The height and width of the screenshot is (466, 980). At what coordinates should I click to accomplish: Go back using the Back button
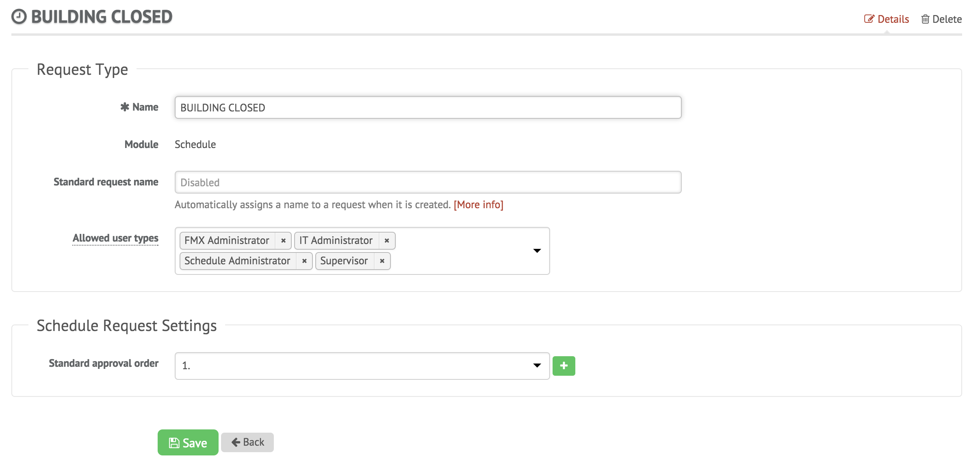click(x=247, y=442)
